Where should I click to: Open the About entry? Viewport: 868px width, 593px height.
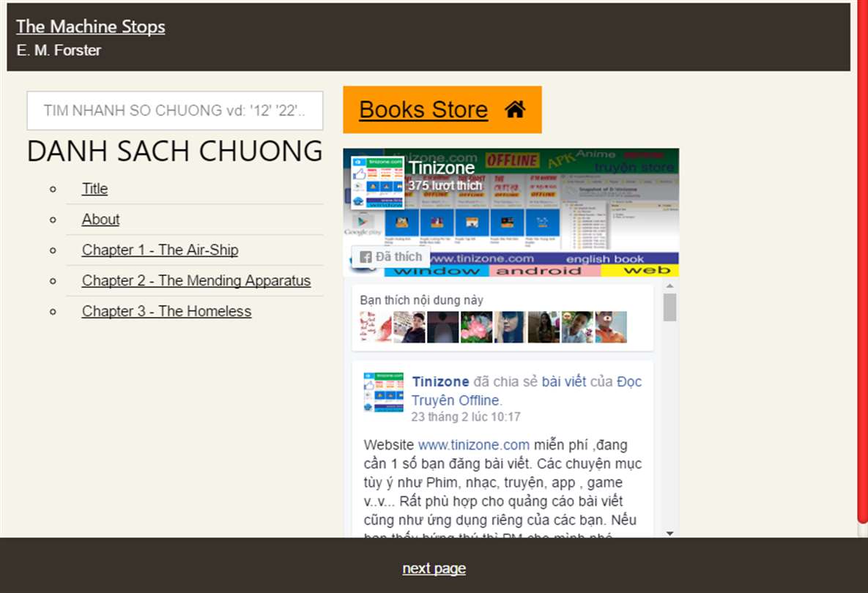101,220
